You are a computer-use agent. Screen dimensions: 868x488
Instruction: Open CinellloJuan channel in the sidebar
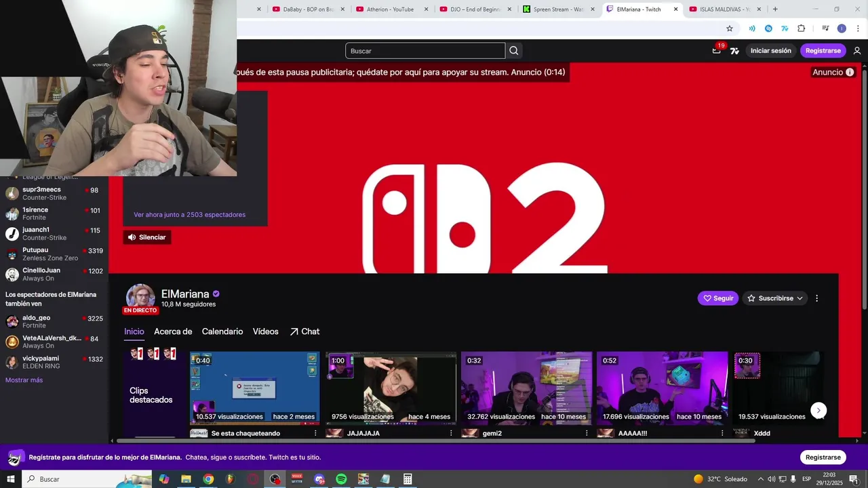(54, 274)
